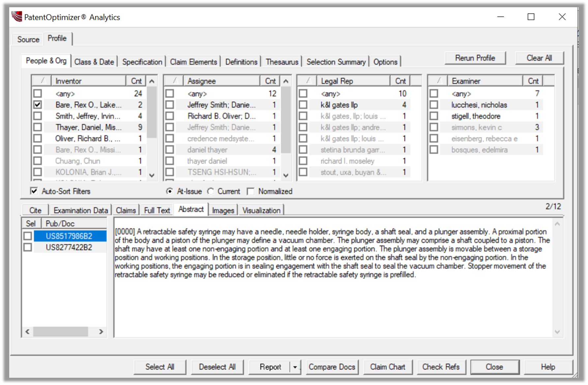Click the Inventor list vertical scrollbar thumb
Image resolution: width=588 pixels, height=385 pixels.
pos(152,112)
